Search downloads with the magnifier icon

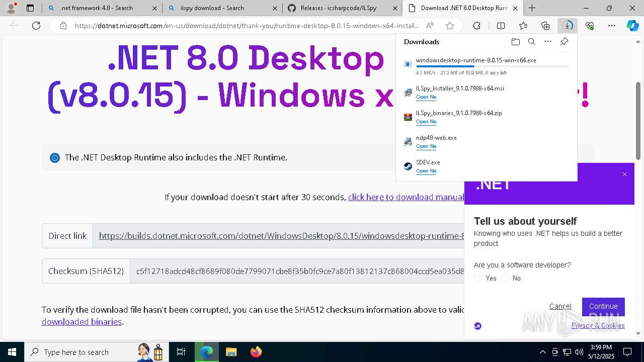coord(531,42)
